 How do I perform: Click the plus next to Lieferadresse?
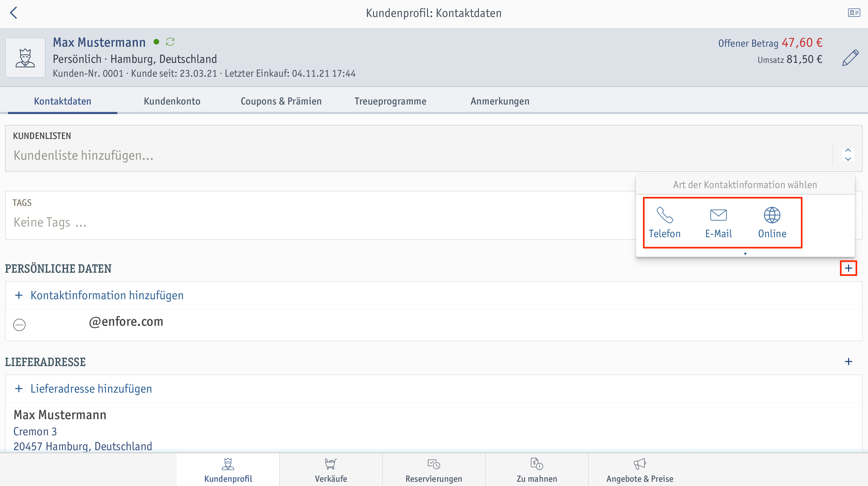coord(848,361)
